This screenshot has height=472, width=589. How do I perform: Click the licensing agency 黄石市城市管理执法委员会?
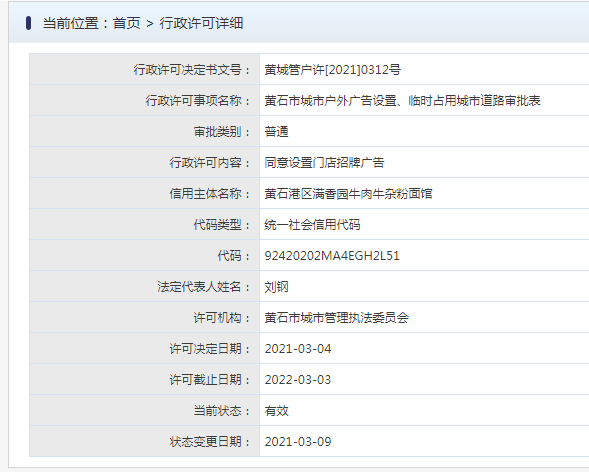tap(337, 318)
